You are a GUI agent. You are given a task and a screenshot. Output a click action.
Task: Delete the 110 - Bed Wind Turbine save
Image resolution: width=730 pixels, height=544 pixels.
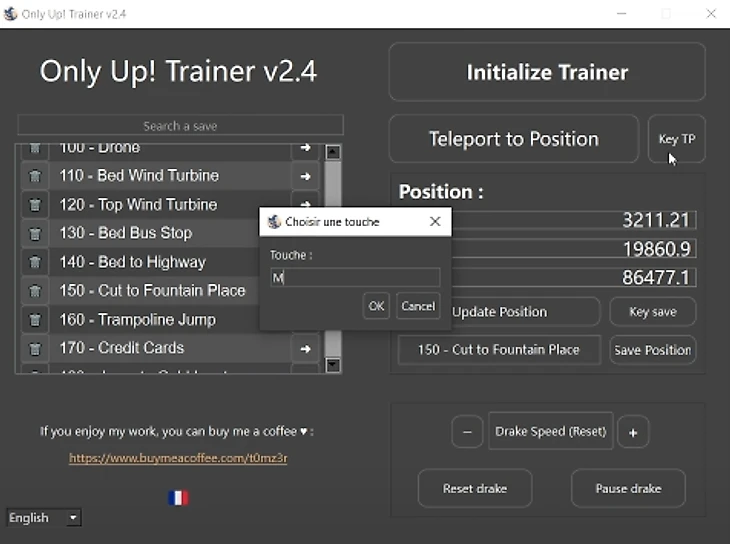tap(35, 176)
